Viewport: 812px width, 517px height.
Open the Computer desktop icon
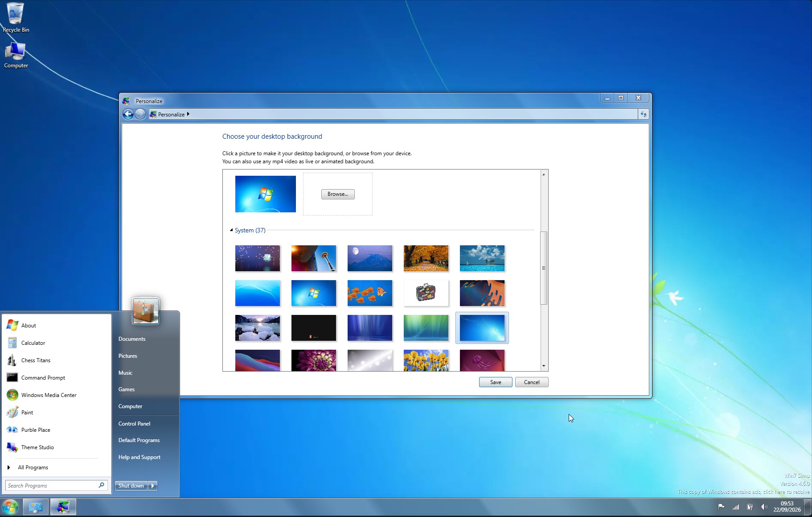(16, 55)
